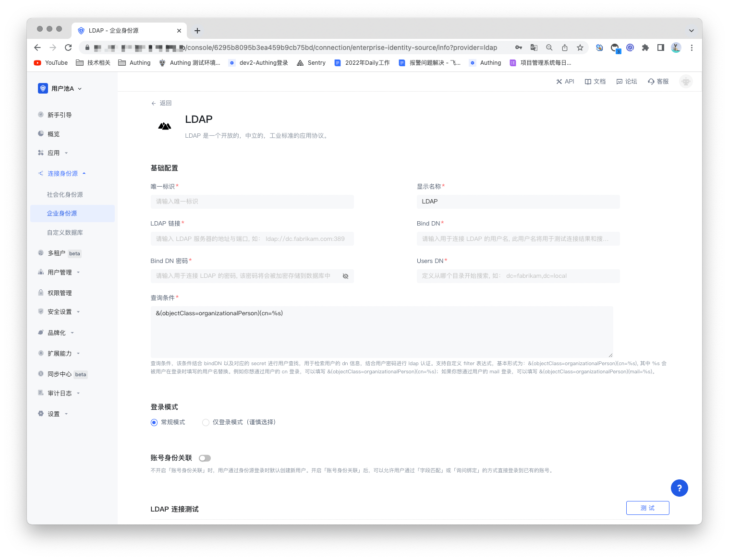The image size is (729, 560).
Task: Open the API link icon in header
Action: pos(559,82)
